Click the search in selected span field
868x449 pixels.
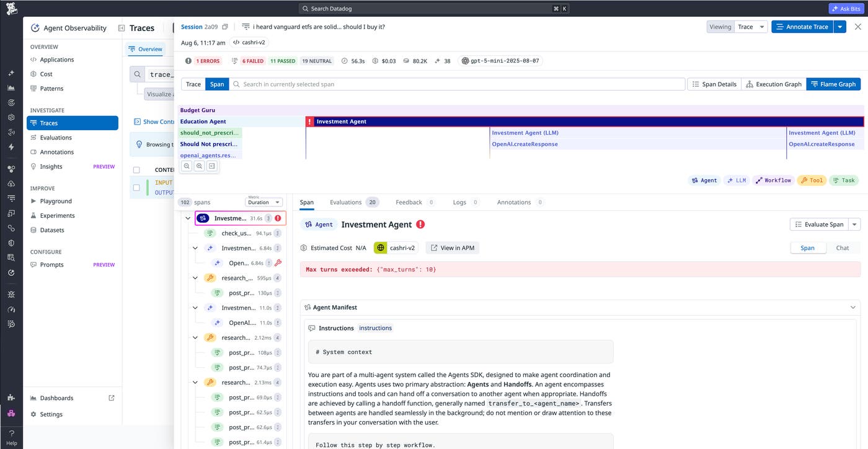coord(458,84)
